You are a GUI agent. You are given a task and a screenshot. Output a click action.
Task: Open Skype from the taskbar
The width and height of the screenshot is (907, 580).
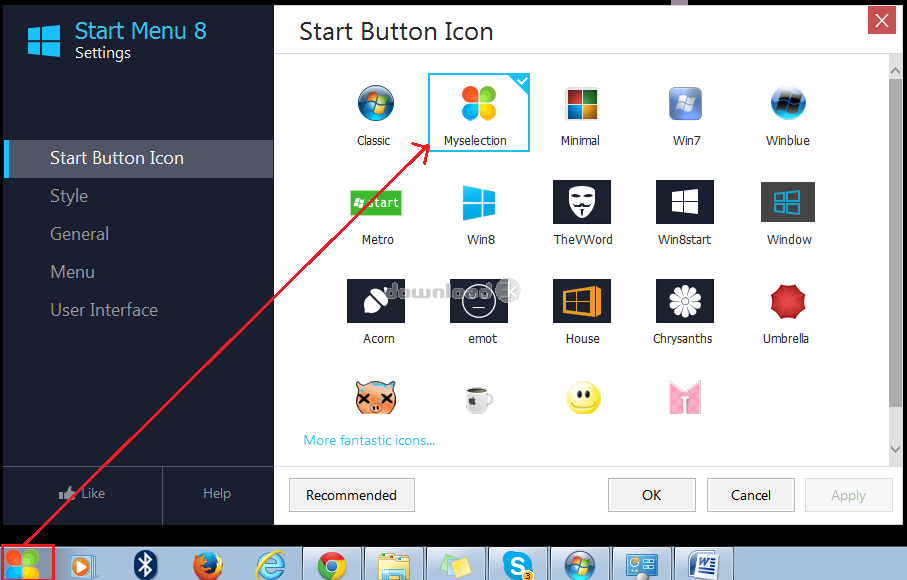coord(517,565)
